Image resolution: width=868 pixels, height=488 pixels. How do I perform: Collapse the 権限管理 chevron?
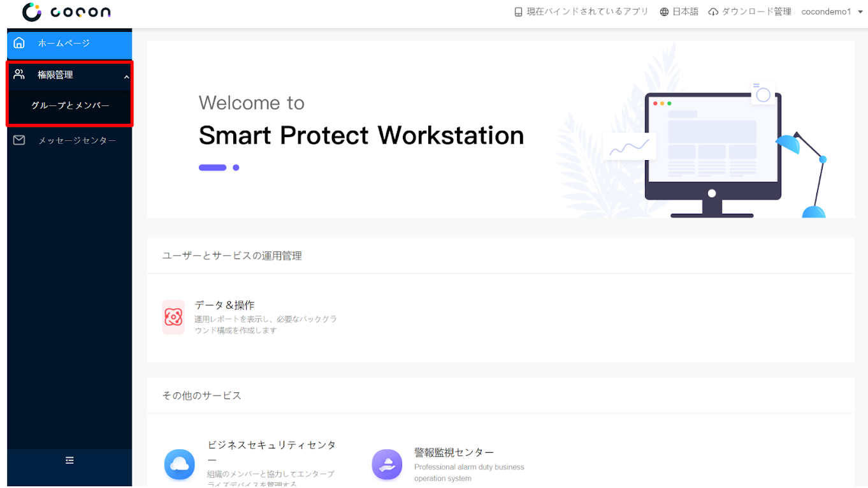click(x=126, y=77)
